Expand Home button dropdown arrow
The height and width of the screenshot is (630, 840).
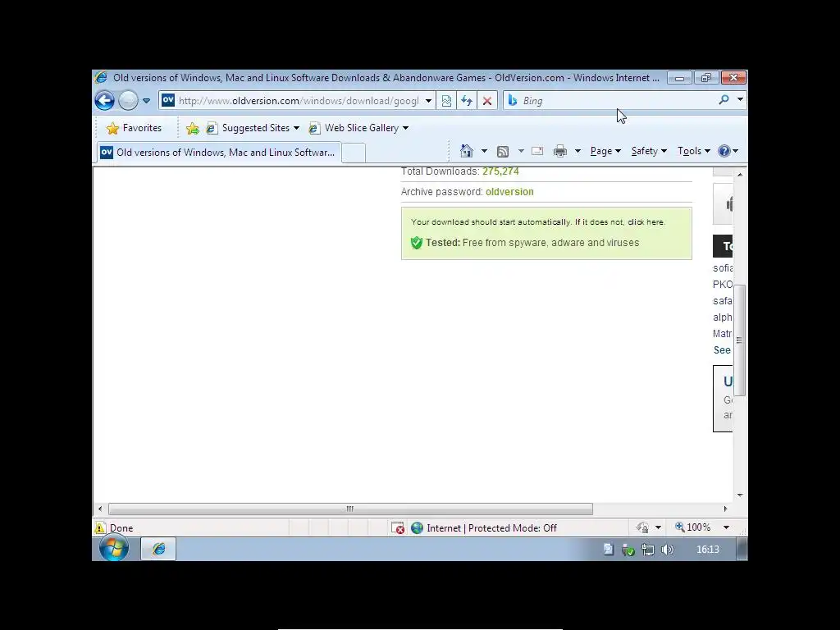[x=484, y=151]
